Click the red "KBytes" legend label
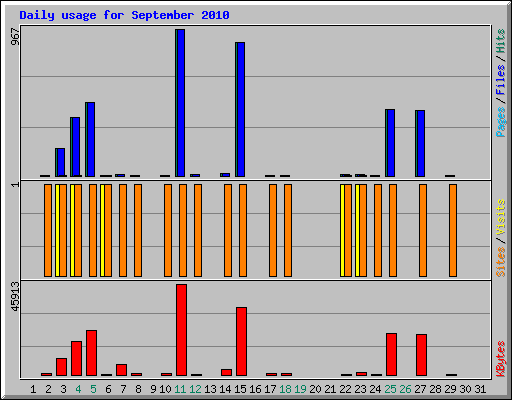The image size is (512, 400). point(501,359)
